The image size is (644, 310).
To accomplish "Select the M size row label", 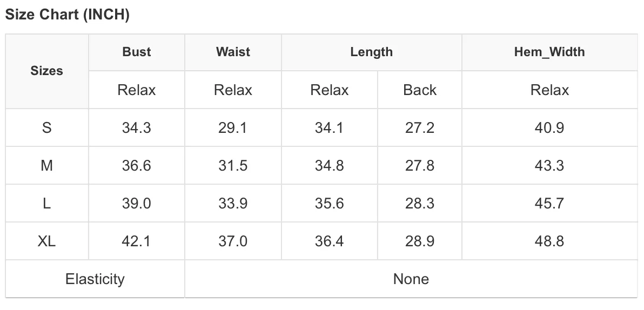I will pyautogui.click(x=47, y=165).
